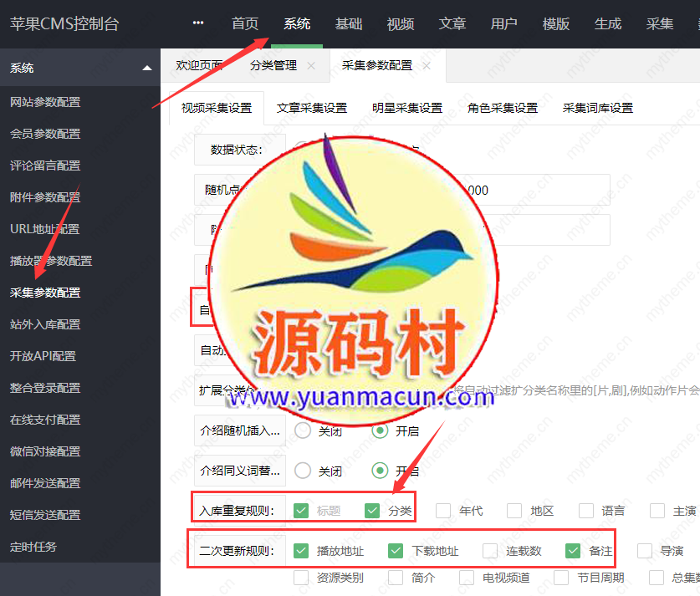Screen dimensions: 700x596
Task: Open the 采集词库设置 tab
Action: [598, 108]
